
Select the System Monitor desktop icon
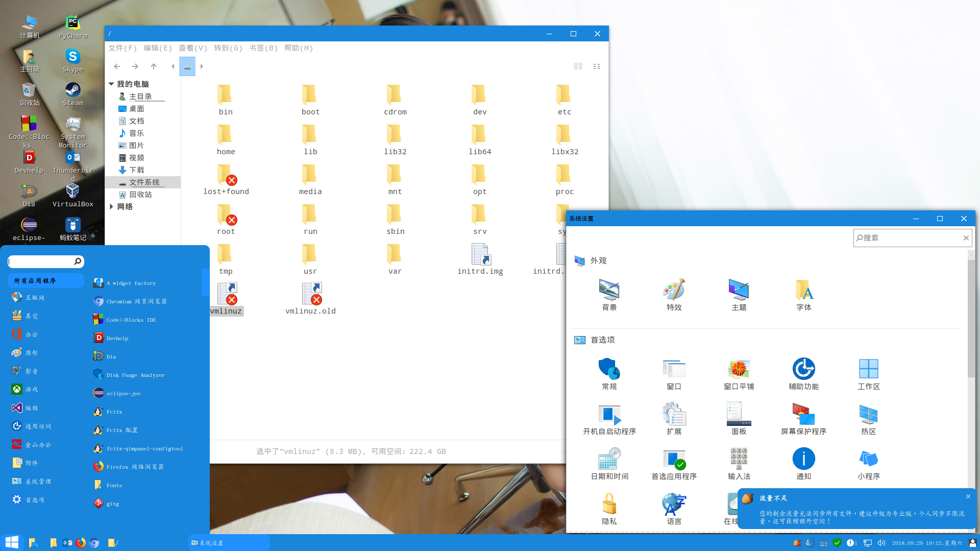(x=72, y=132)
